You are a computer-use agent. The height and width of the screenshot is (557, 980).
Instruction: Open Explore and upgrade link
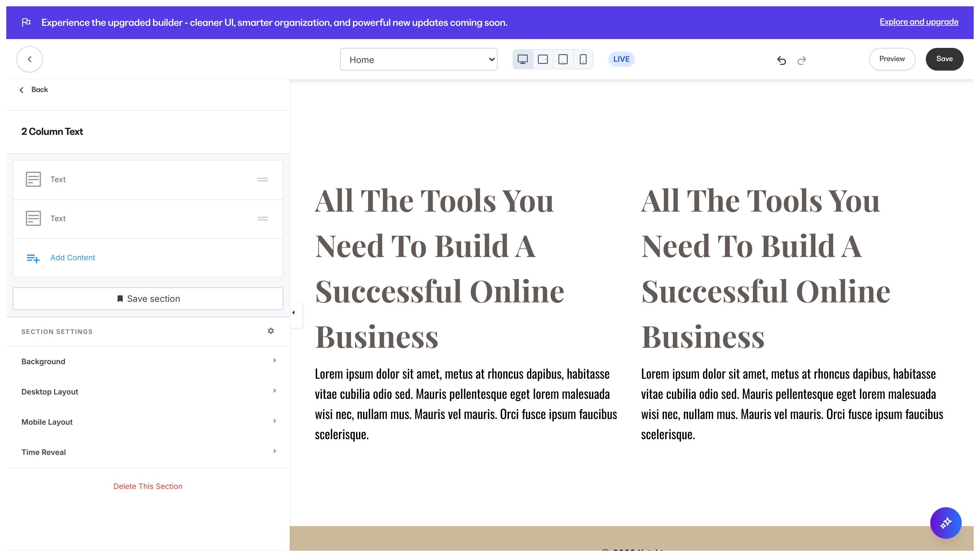[919, 22]
